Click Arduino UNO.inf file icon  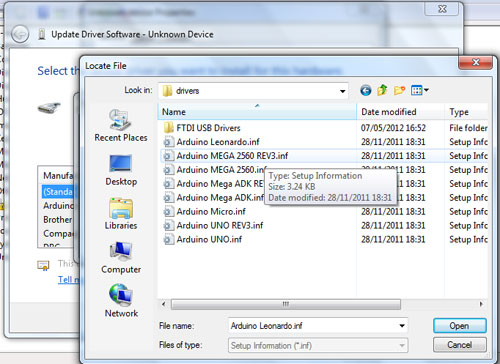[169, 240]
